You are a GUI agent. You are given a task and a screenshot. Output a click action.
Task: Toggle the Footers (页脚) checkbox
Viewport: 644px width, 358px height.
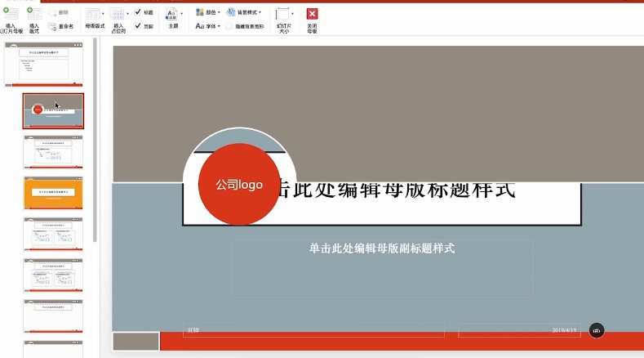click(138, 26)
